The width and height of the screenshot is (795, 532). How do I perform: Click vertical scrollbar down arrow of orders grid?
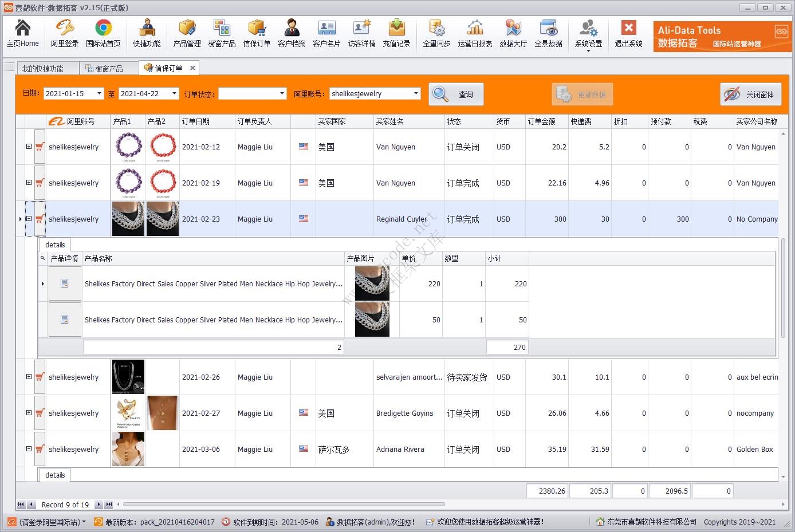click(783, 476)
